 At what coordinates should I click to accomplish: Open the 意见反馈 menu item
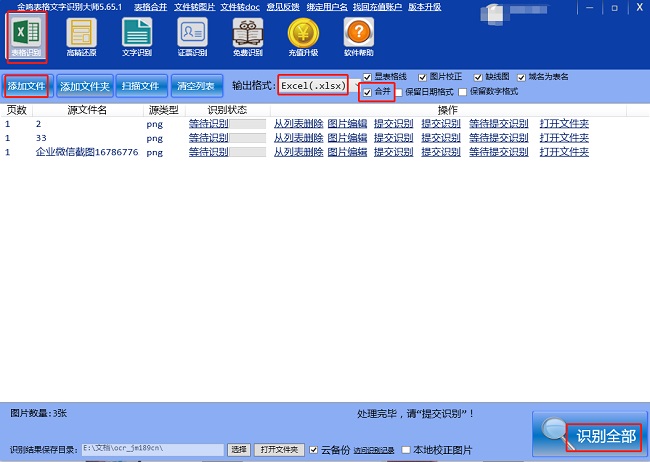click(x=283, y=7)
